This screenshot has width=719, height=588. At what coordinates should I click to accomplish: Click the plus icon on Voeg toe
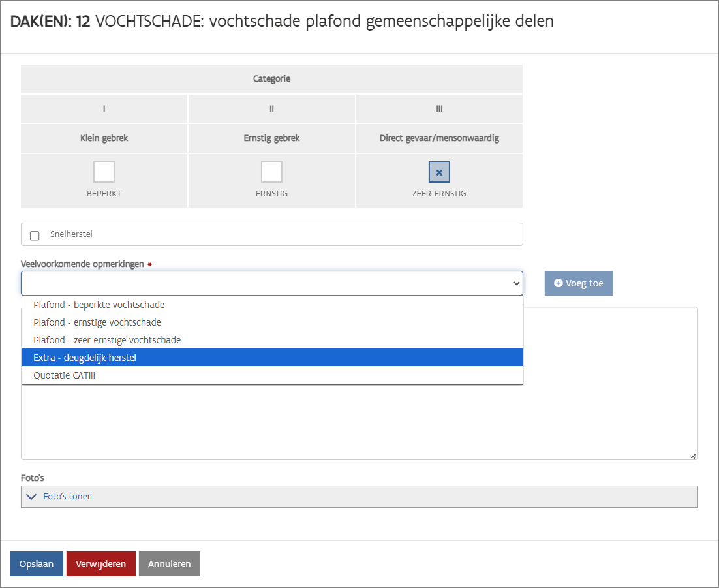558,283
